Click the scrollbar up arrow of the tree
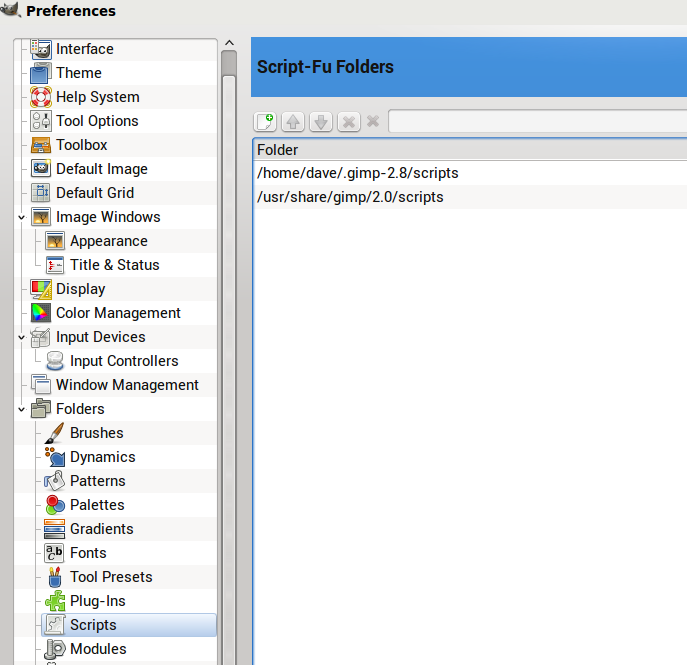 229,43
